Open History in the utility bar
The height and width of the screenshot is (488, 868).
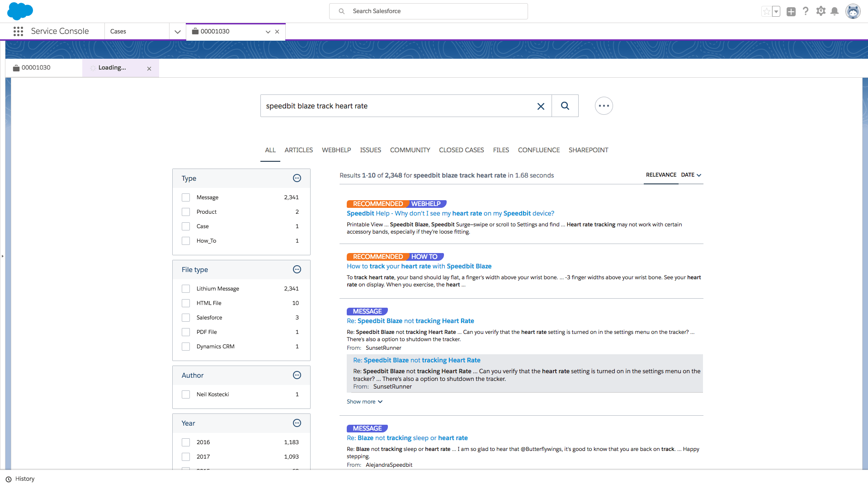tap(20, 479)
